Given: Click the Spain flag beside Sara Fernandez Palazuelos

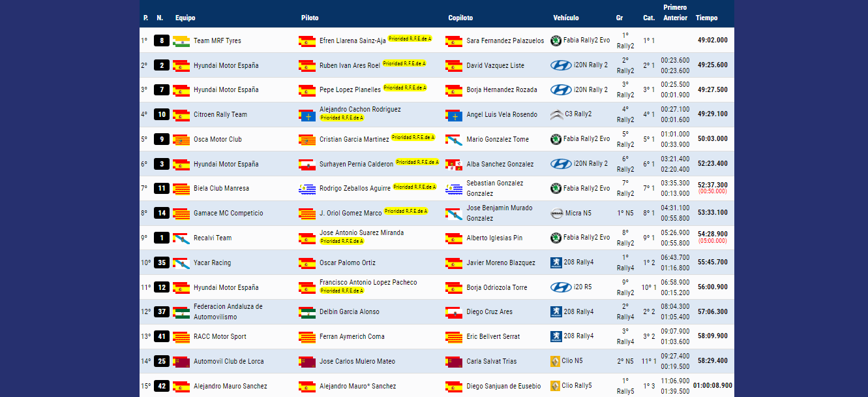Looking at the screenshot, I should (x=454, y=41).
